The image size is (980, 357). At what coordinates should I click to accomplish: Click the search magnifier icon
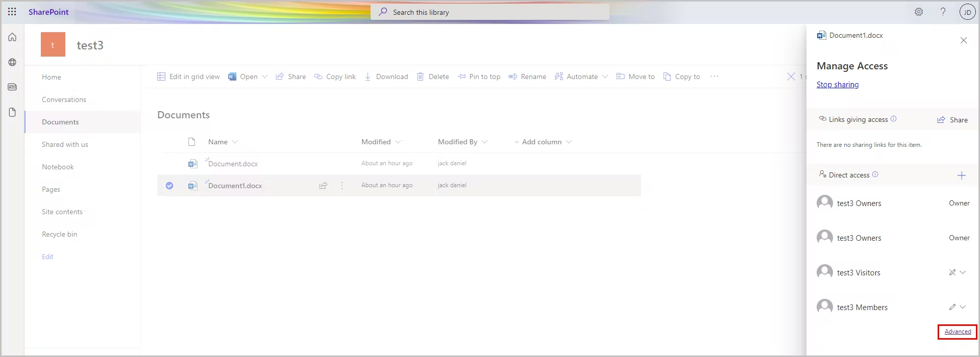click(383, 12)
